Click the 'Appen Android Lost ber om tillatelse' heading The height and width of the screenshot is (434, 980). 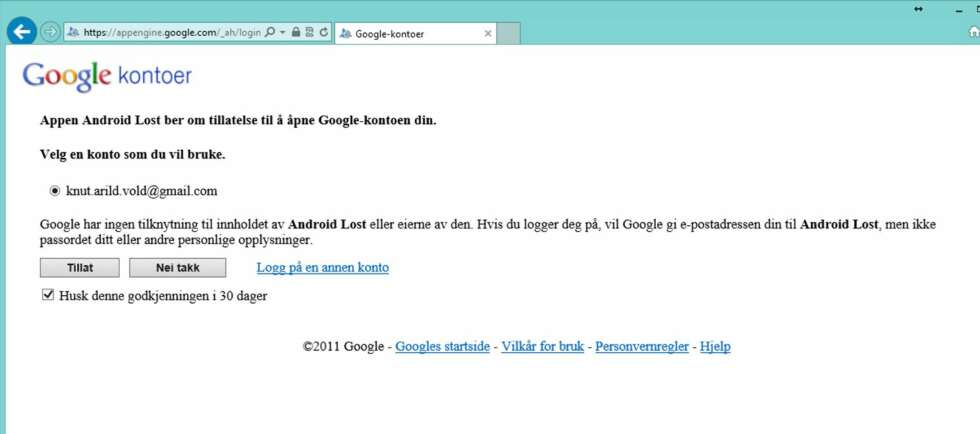point(238,120)
